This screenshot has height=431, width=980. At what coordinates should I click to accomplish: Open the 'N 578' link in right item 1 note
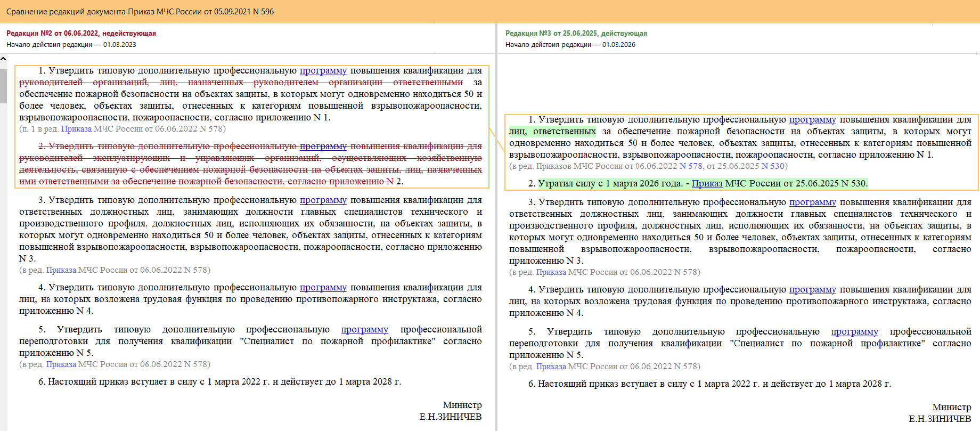691,166
